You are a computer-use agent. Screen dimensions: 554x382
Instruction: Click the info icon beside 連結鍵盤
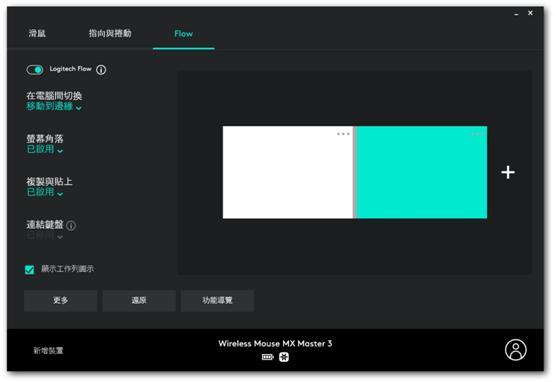point(71,225)
